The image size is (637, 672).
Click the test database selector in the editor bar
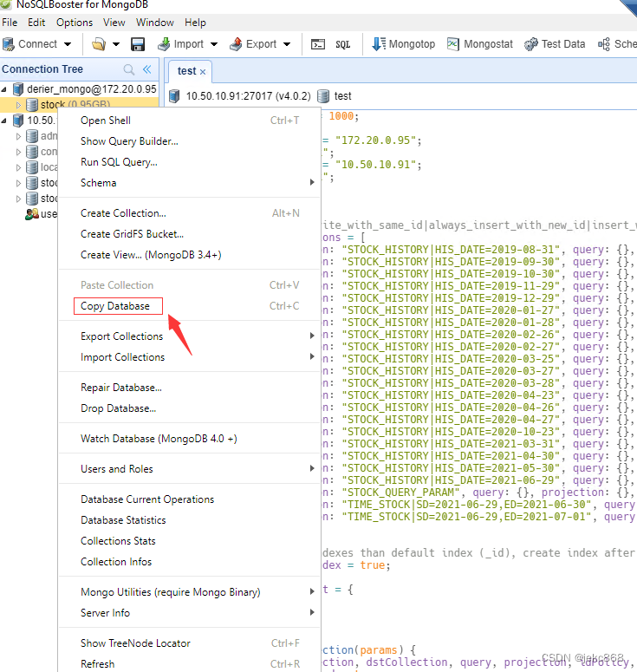335,96
